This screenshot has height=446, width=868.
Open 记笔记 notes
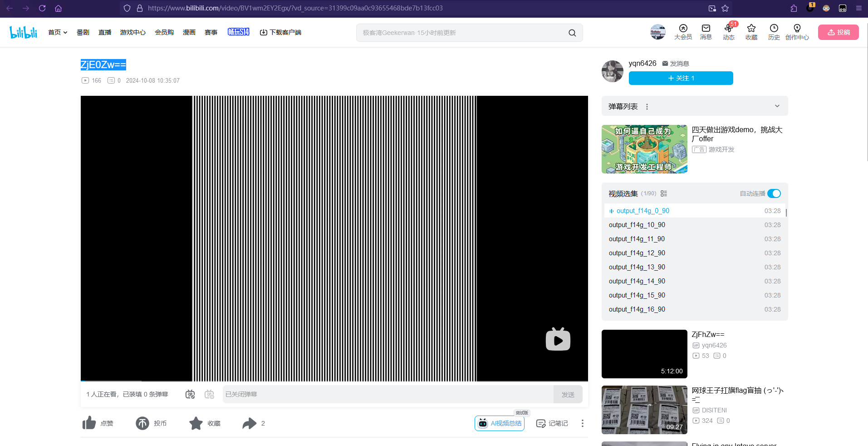(552, 423)
